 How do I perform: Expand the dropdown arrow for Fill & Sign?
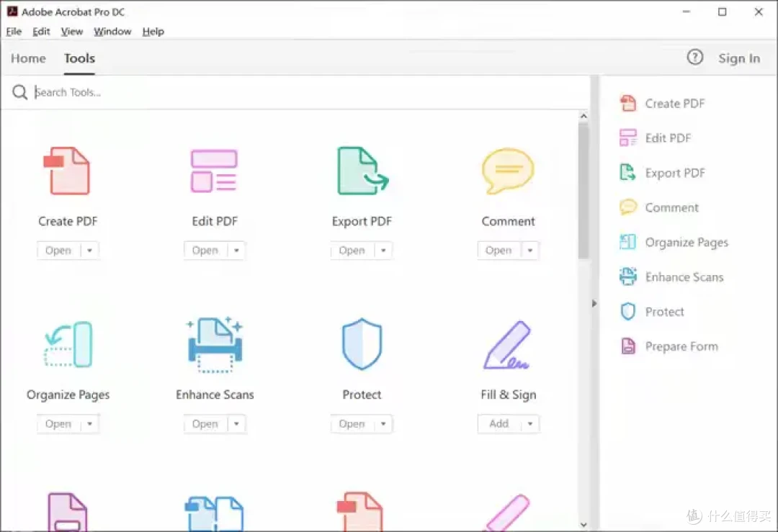pyautogui.click(x=530, y=424)
